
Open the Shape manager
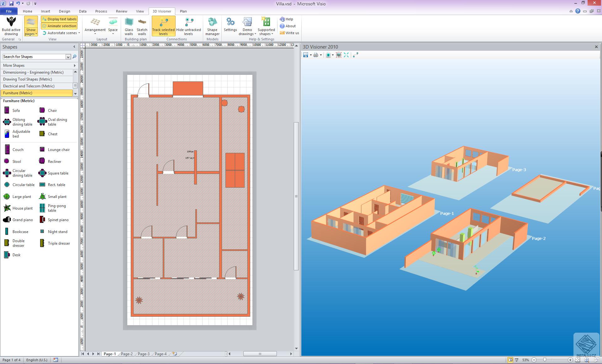tap(212, 26)
